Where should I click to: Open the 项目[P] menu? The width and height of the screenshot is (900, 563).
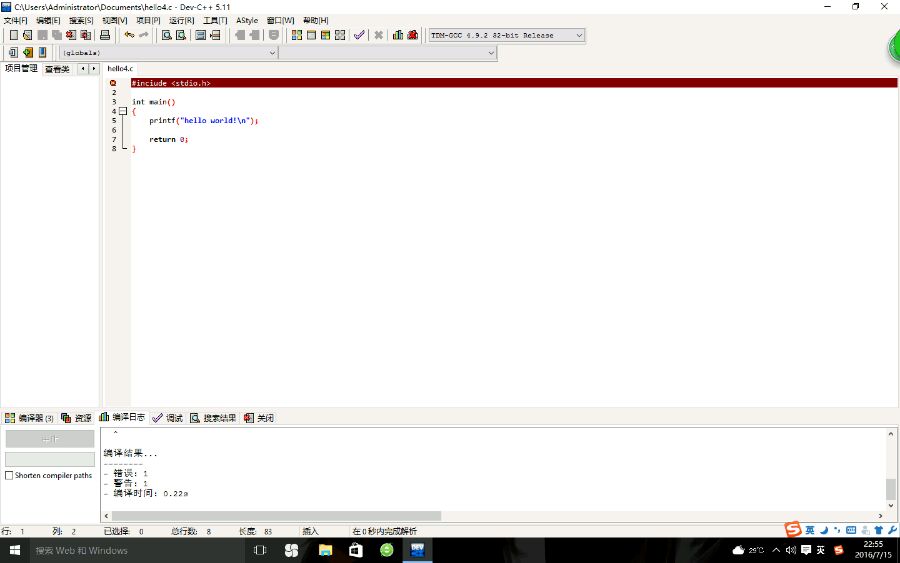coord(148,20)
